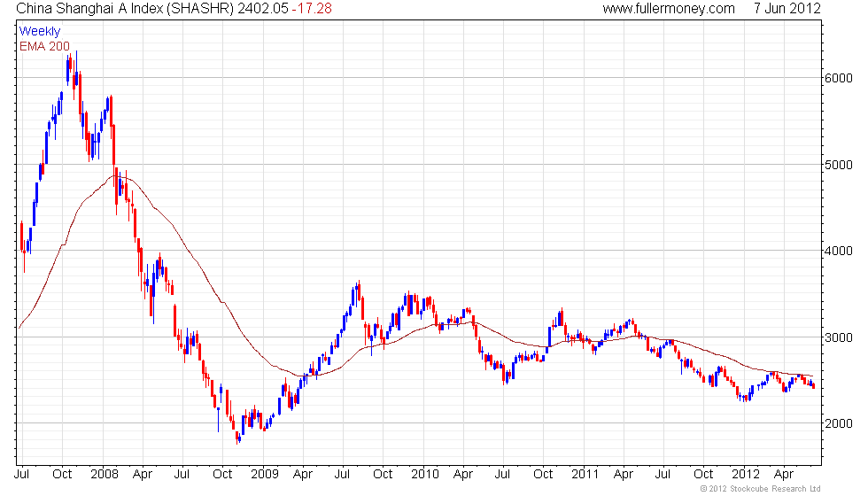Click the EMA 200 legend label
The image size is (868, 496).
tap(44, 46)
